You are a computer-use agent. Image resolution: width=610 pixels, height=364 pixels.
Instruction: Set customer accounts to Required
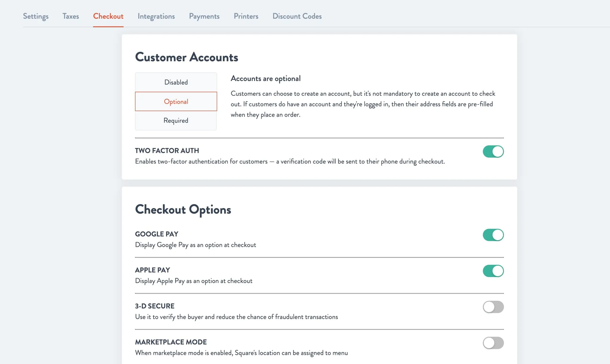tap(176, 121)
